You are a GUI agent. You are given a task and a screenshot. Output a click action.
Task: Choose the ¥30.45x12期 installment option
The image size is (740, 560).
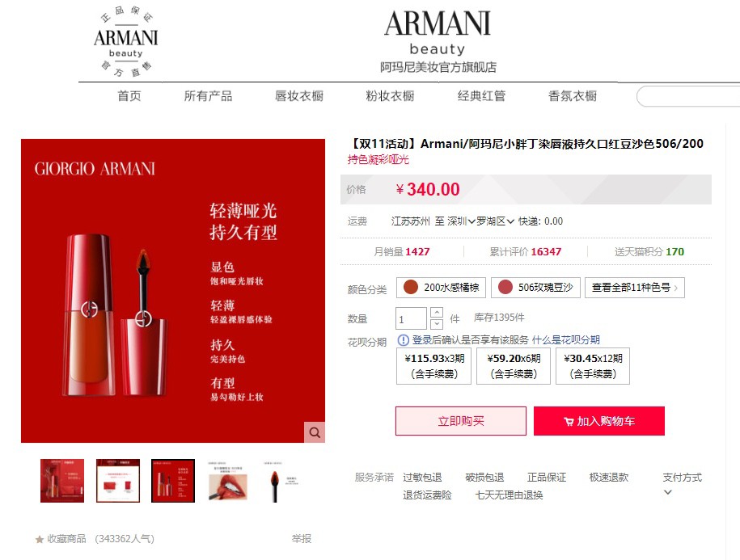click(x=593, y=366)
